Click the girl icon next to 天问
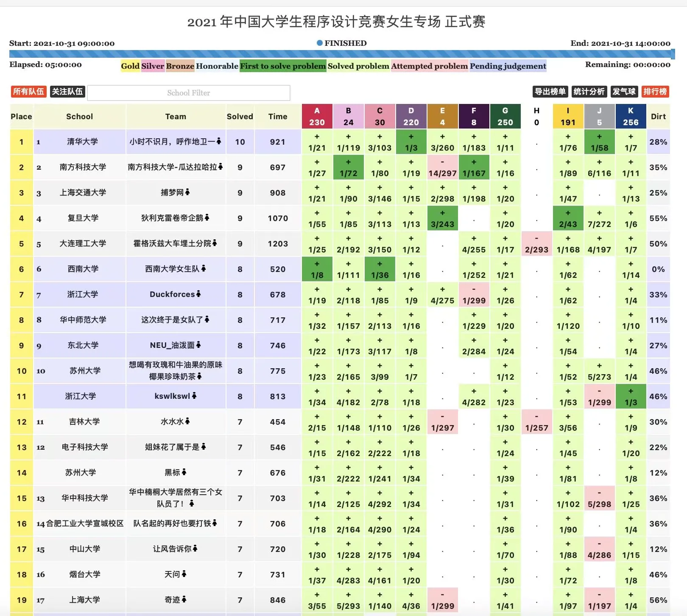687x616 pixels. (184, 574)
